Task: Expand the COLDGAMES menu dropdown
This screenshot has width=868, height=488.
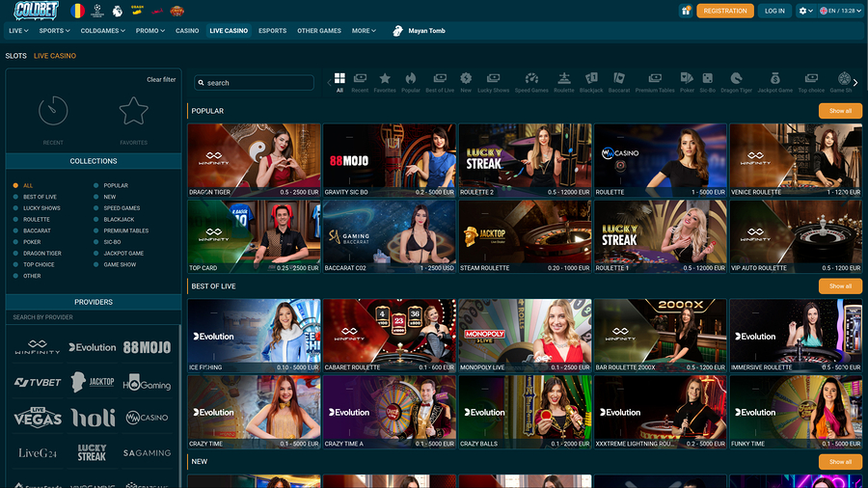Action: 103,31
